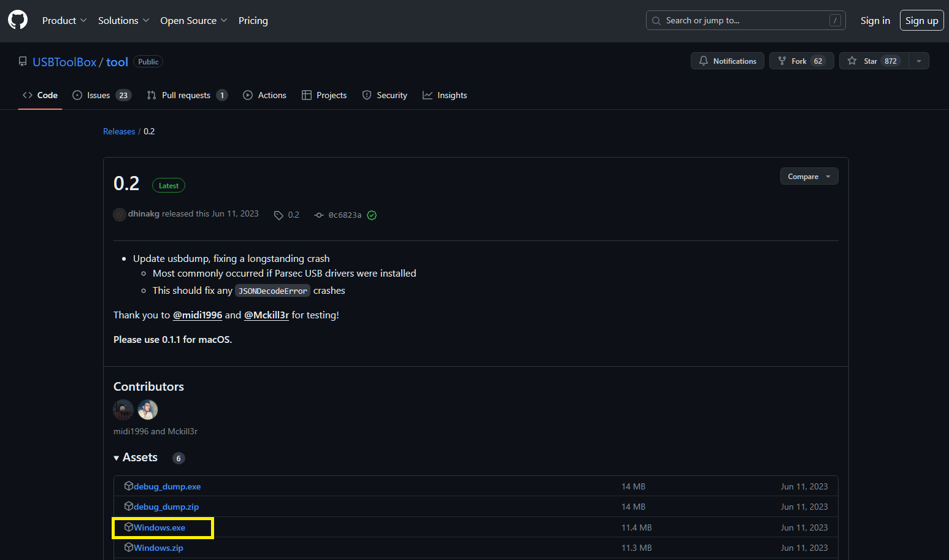
Task: Open Mckill3r contributor avatar
Action: tap(148, 410)
